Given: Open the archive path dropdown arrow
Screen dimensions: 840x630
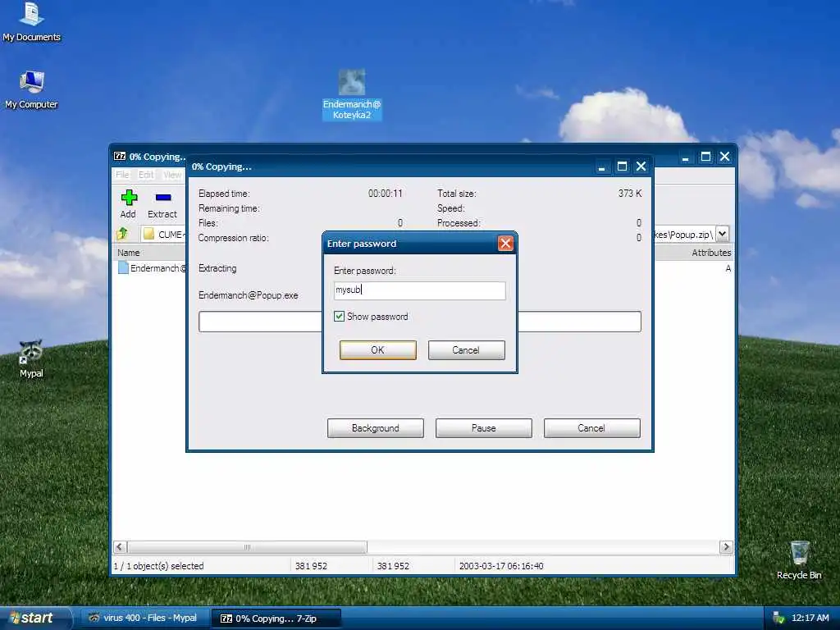Looking at the screenshot, I should (722, 234).
